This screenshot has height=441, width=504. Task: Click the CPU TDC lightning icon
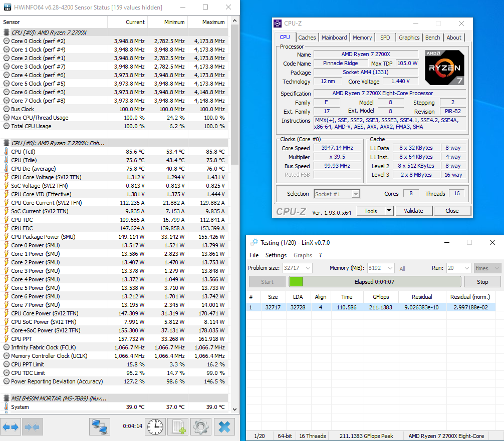(6, 220)
